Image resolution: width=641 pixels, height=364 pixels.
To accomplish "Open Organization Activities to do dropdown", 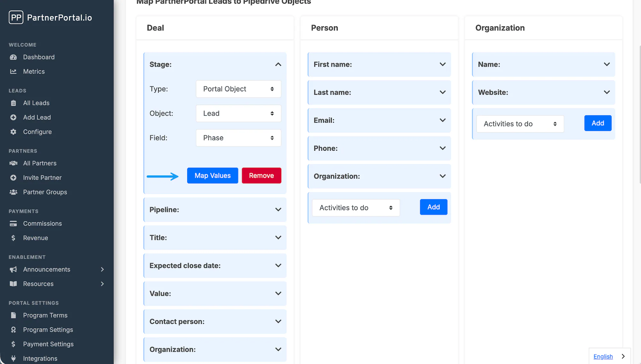I will (520, 124).
